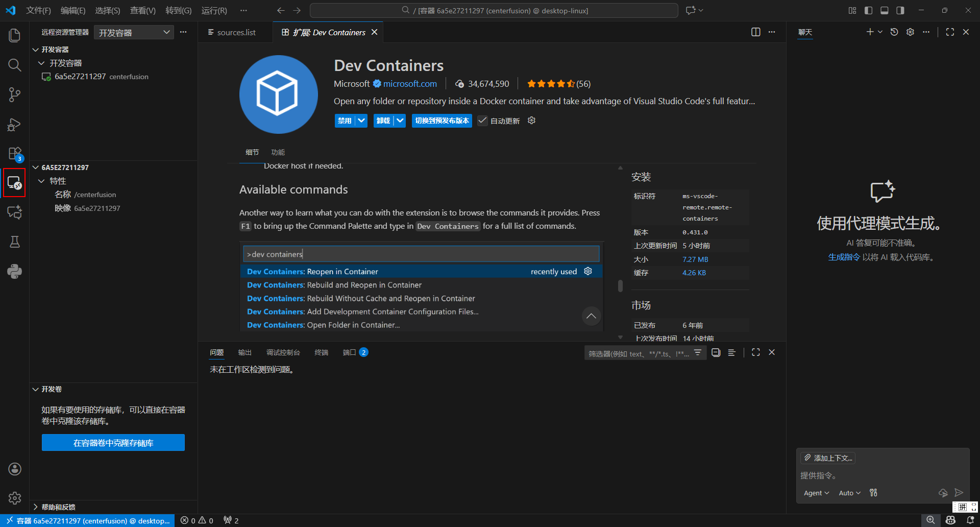Screen dimensions: 980x527
Task: Click 在容器卷中克隆存储库 button
Action: [113, 443]
